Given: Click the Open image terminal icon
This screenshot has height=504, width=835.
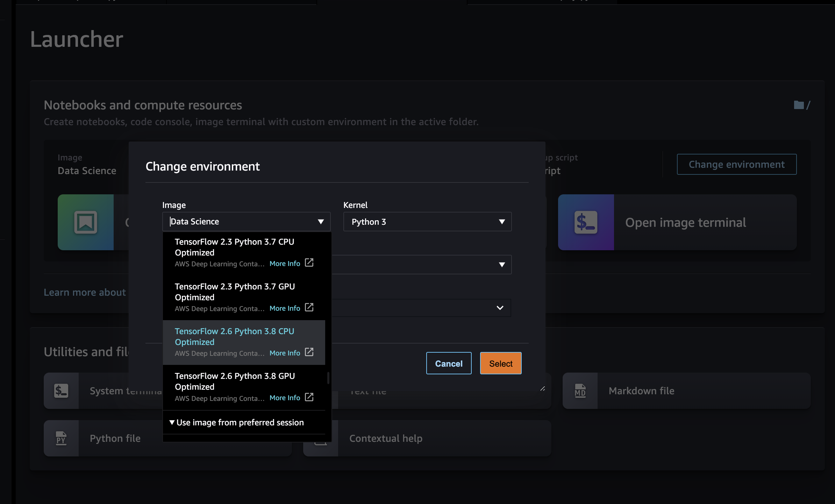Looking at the screenshot, I should pyautogui.click(x=586, y=222).
